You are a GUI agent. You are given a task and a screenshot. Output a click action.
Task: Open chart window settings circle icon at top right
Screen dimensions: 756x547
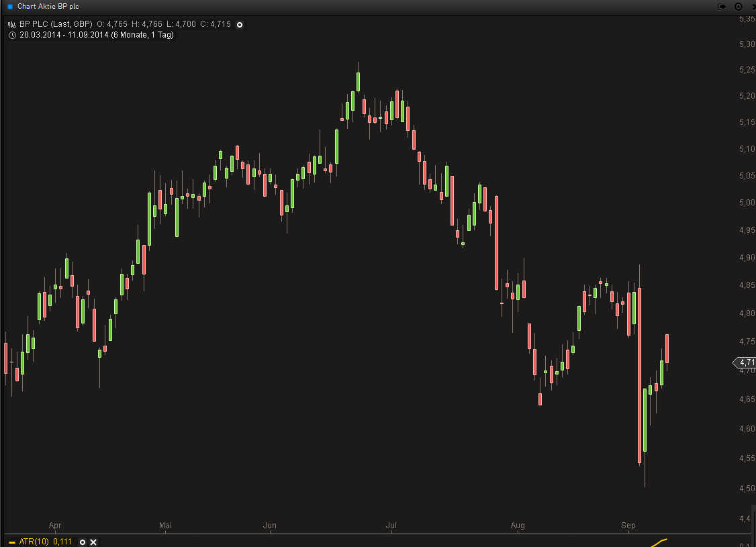click(x=739, y=6)
